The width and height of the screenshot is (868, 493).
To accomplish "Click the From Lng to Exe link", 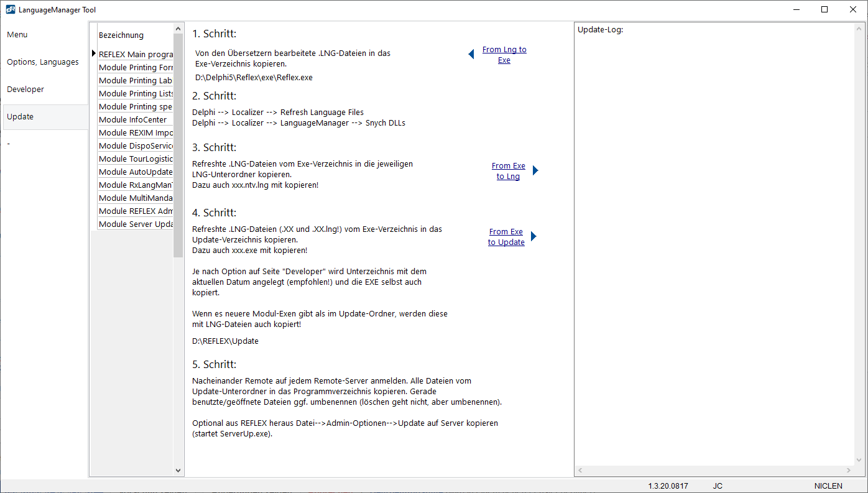I will (x=504, y=55).
